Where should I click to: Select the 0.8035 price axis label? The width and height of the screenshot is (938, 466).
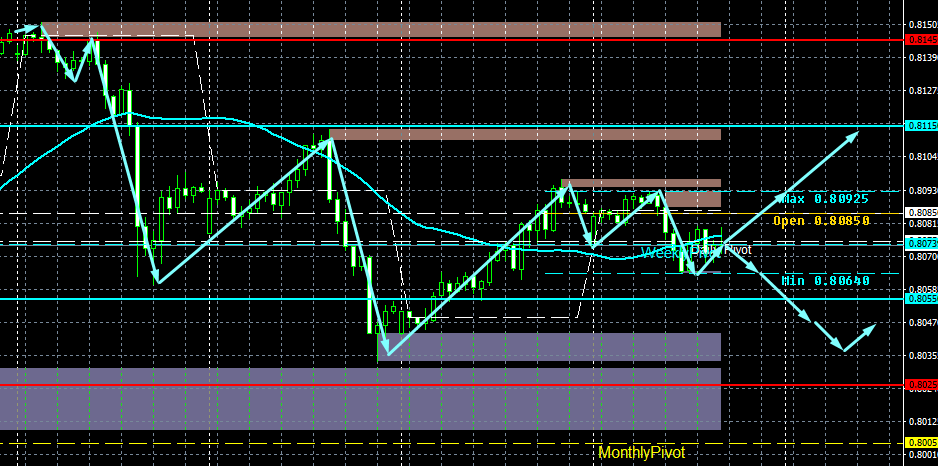922,355
